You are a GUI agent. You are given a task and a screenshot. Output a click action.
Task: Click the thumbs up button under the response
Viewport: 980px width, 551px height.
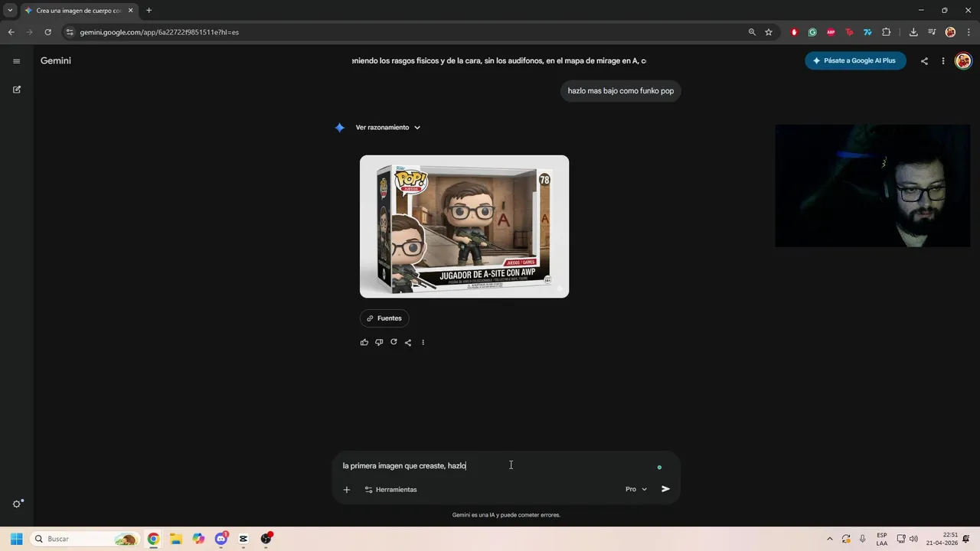click(364, 342)
